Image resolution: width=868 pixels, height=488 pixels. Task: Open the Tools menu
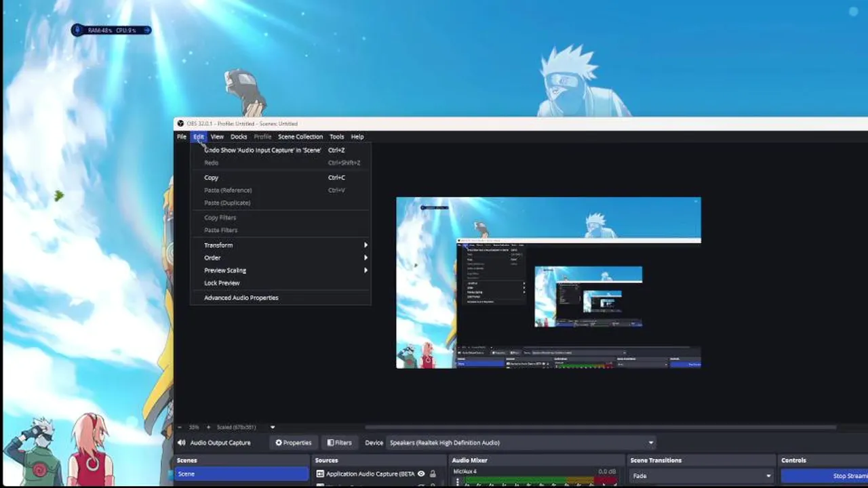(x=336, y=136)
